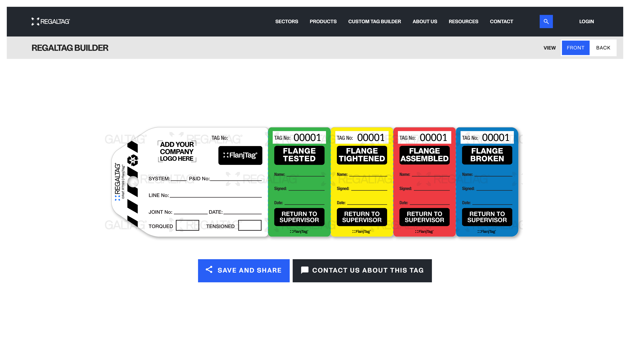Image resolution: width=630 pixels, height=364 pixels.
Task: Click the TAG No label on white tag
Action: 220,138
